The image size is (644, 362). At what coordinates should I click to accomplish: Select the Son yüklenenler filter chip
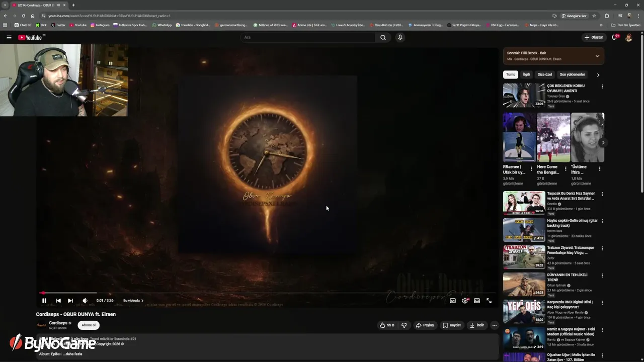pos(573,74)
